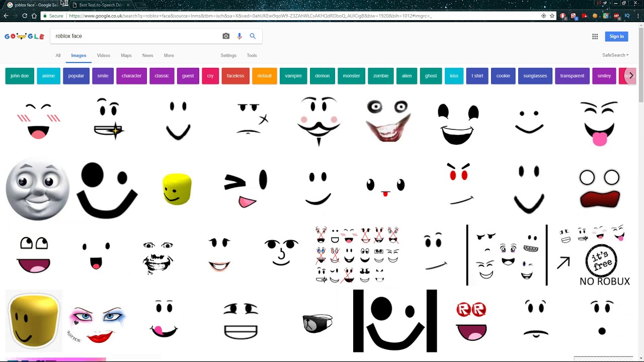Click the browser address bar URL
The width and height of the screenshot is (644, 362).
click(x=251, y=16)
